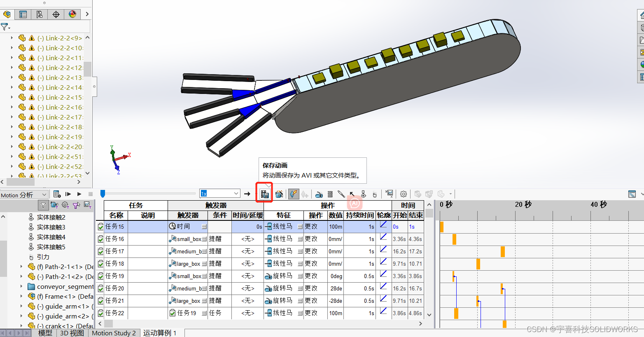Click the 任务15 timeline bar at 0 seconds
The height and width of the screenshot is (337, 644).
(442, 227)
